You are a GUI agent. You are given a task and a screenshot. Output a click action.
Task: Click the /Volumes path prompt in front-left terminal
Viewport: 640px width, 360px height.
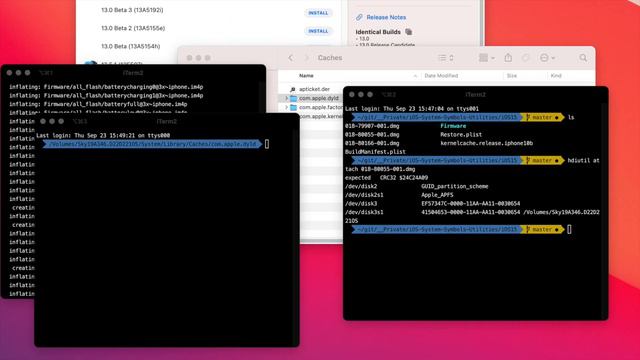(x=152, y=144)
